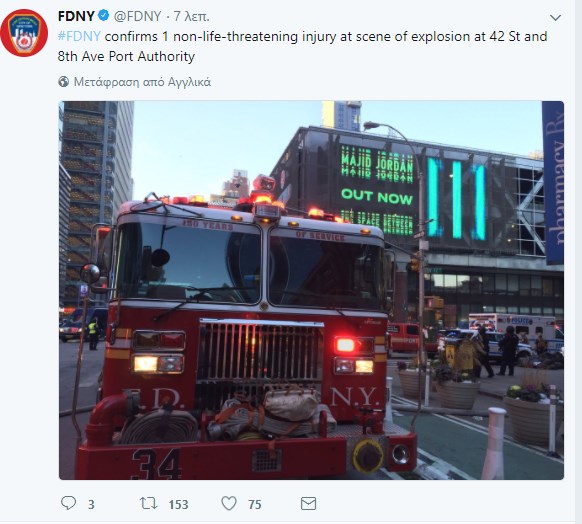Reply to the tweet via speech bubble icon
The image size is (582, 524).
(68, 503)
